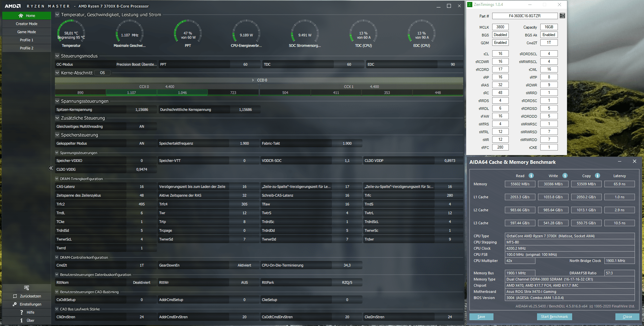Collapse the DRAM-Controllerkonfiguration subsection
This screenshot has width=644, height=326.
coord(57,257)
